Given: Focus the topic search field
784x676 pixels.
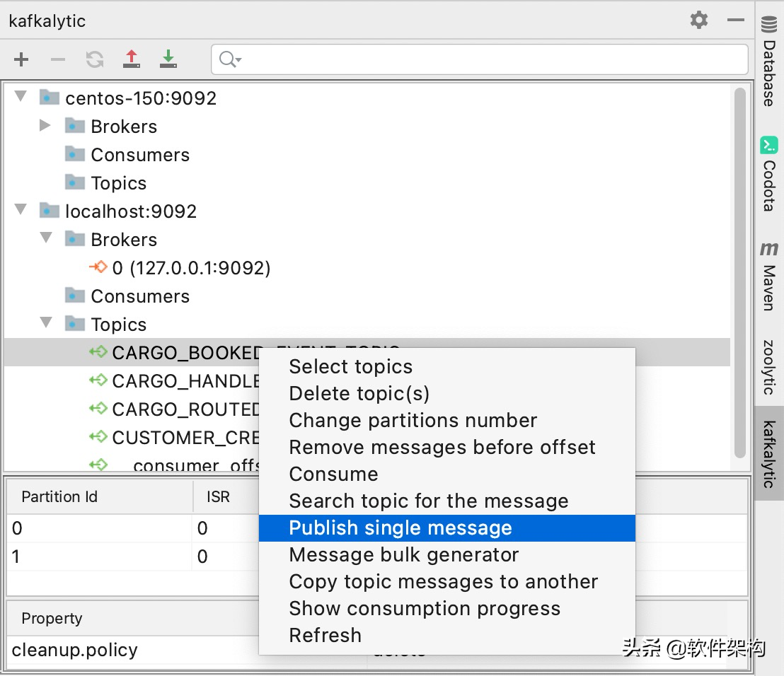Looking at the screenshot, I should [x=480, y=59].
